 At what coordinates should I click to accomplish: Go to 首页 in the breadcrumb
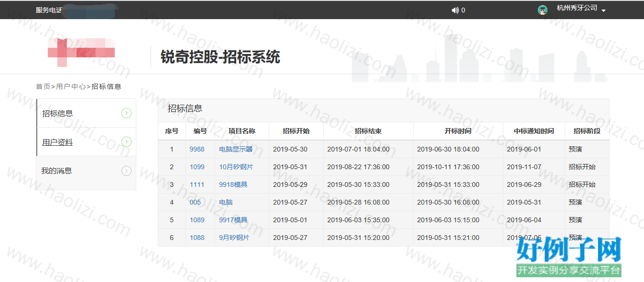(x=43, y=87)
